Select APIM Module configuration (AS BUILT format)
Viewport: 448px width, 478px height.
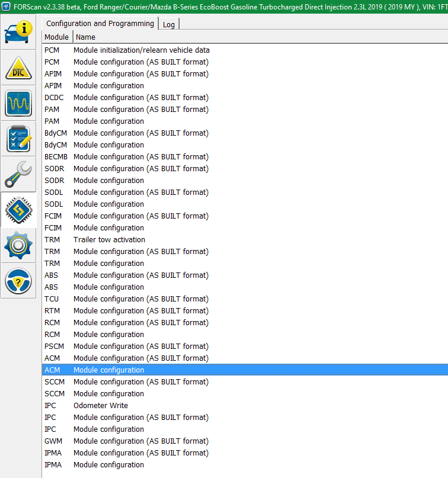245,74
